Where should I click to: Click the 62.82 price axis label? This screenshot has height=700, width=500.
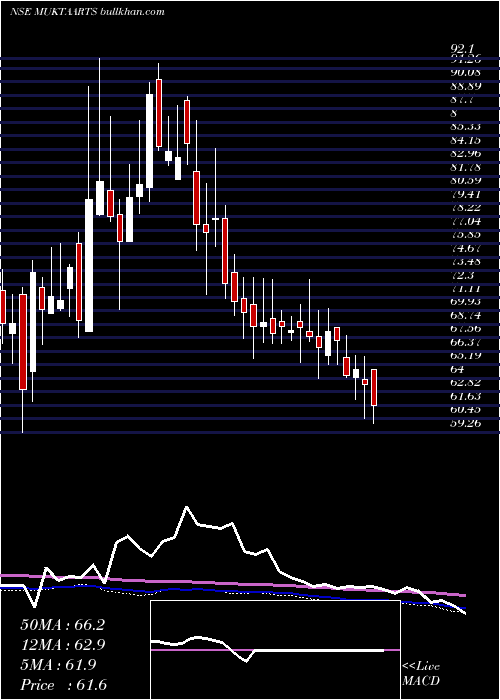click(x=465, y=383)
